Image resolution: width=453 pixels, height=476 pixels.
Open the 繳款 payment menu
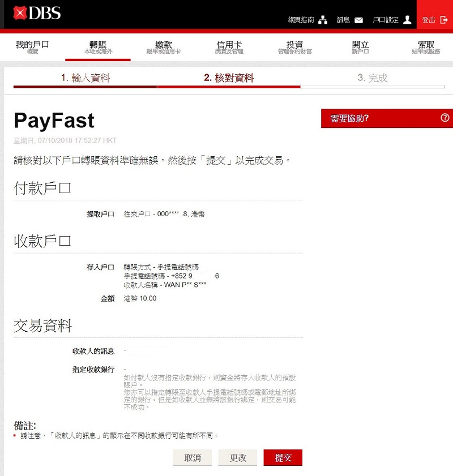164,48
